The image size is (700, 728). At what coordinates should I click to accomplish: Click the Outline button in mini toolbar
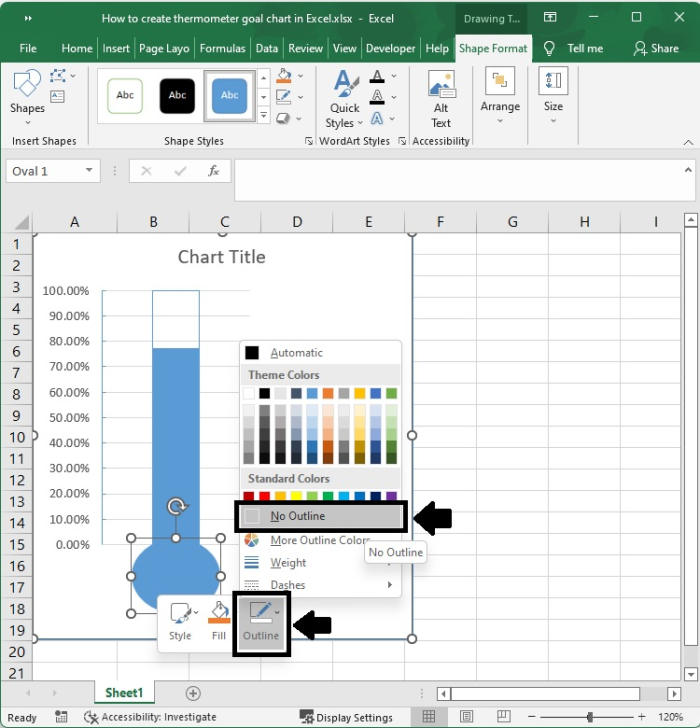tap(261, 623)
